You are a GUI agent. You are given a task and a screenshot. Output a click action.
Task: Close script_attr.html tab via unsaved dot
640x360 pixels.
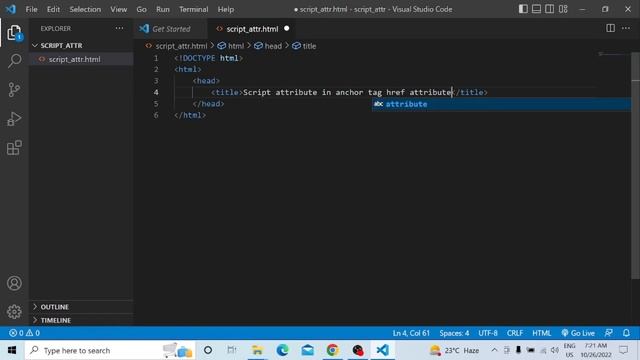click(287, 29)
